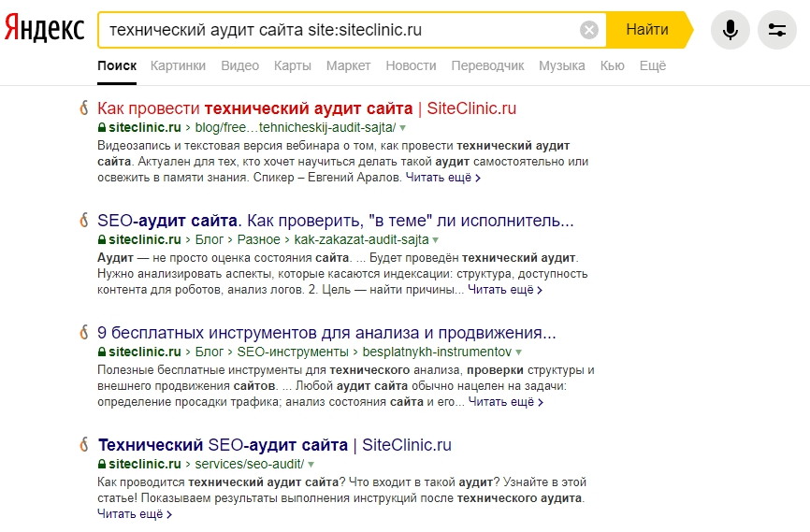
Task: Click the Яндекс logo
Action: pyautogui.click(x=44, y=28)
